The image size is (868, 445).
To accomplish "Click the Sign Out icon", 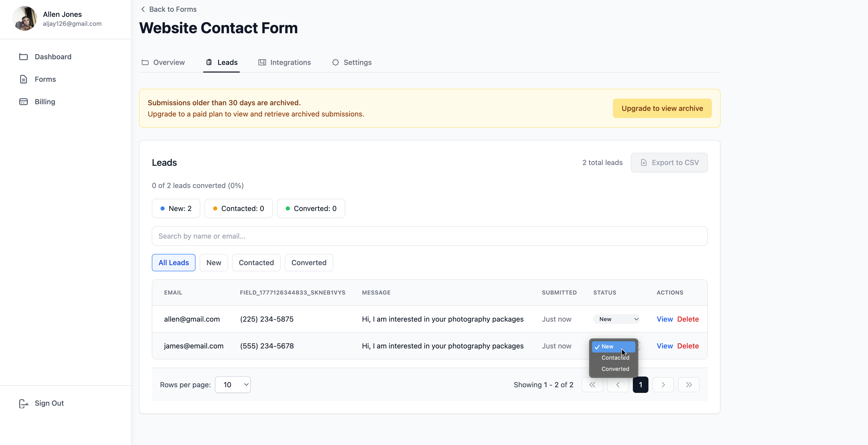I will click(x=23, y=404).
